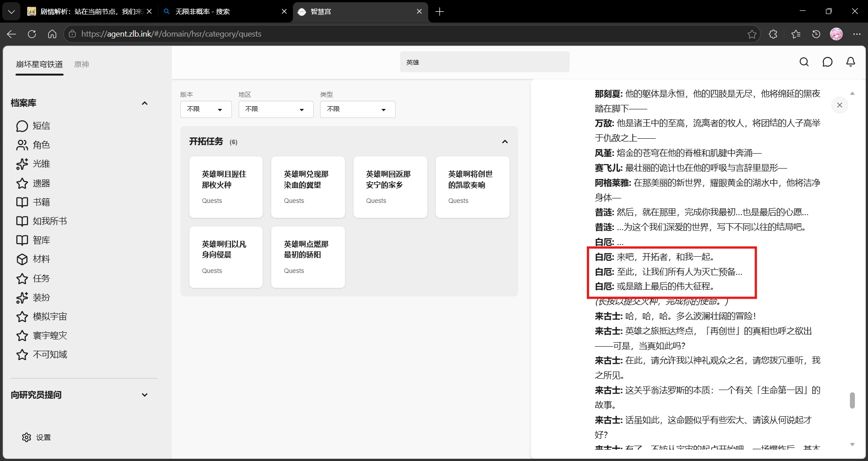Click the search magnifier icon in header
868x461 pixels.
[x=804, y=62]
